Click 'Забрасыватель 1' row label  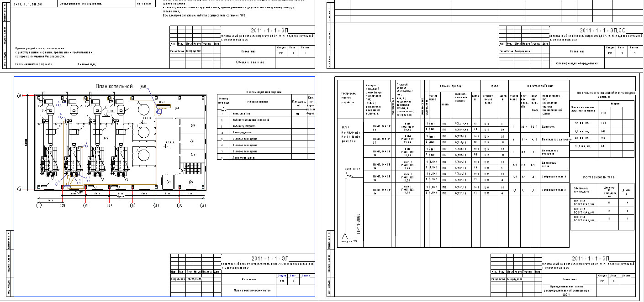tap(554, 176)
